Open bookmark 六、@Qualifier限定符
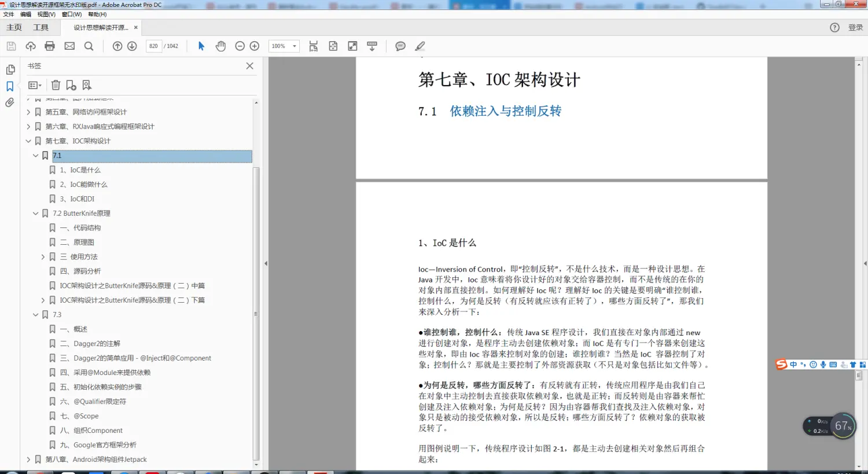Image resolution: width=868 pixels, height=474 pixels. tap(93, 402)
